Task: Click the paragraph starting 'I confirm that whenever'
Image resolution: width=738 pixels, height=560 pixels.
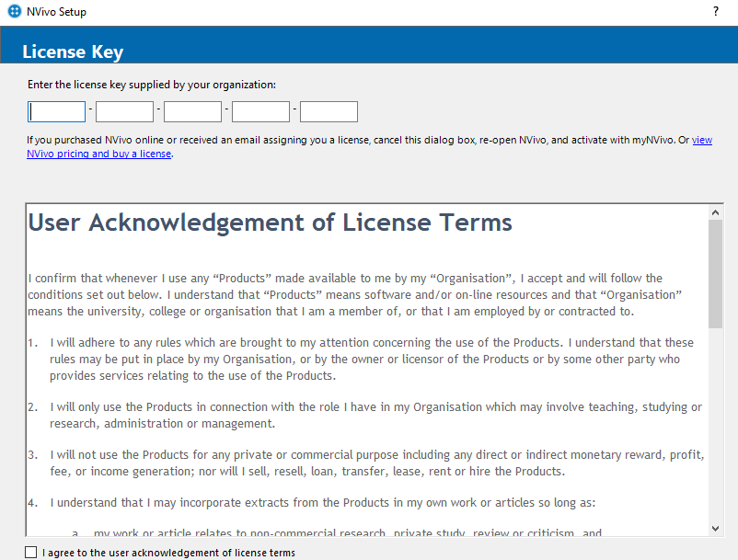Action: pyautogui.click(x=355, y=295)
